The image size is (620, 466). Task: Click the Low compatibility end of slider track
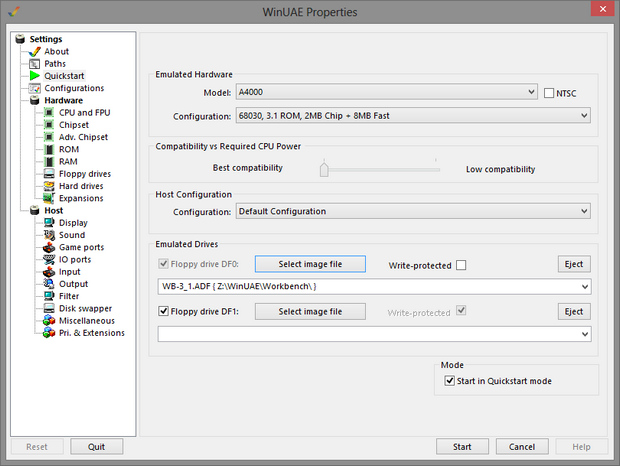click(x=436, y=170)
